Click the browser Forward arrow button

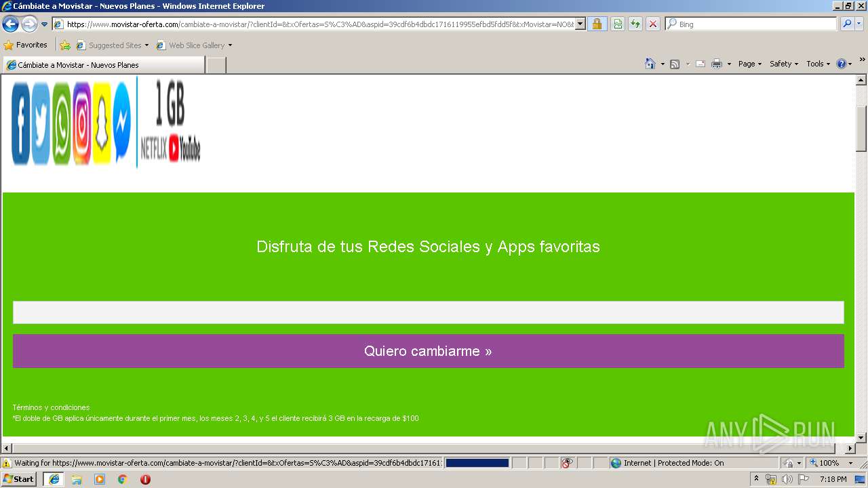click(x=29, y=24)
